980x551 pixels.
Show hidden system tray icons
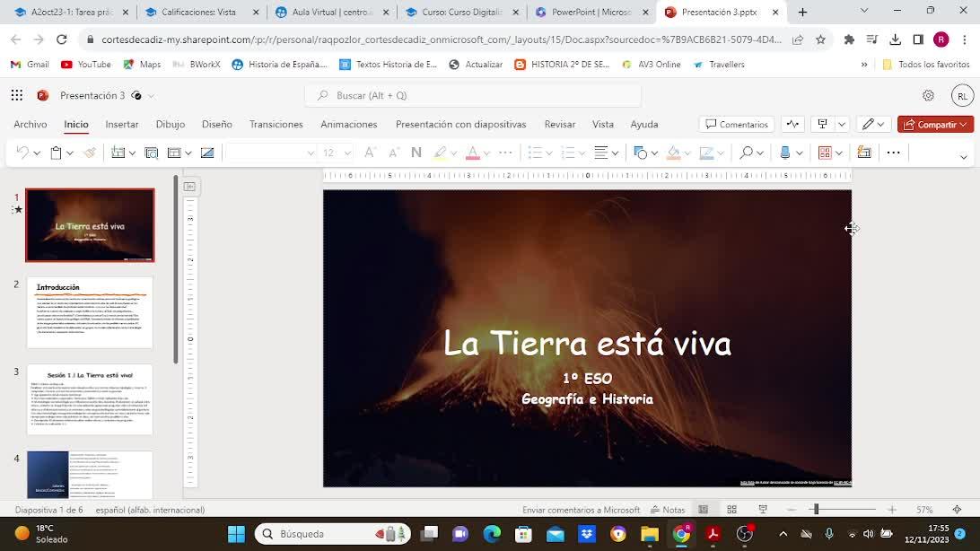tap(783, 534)
